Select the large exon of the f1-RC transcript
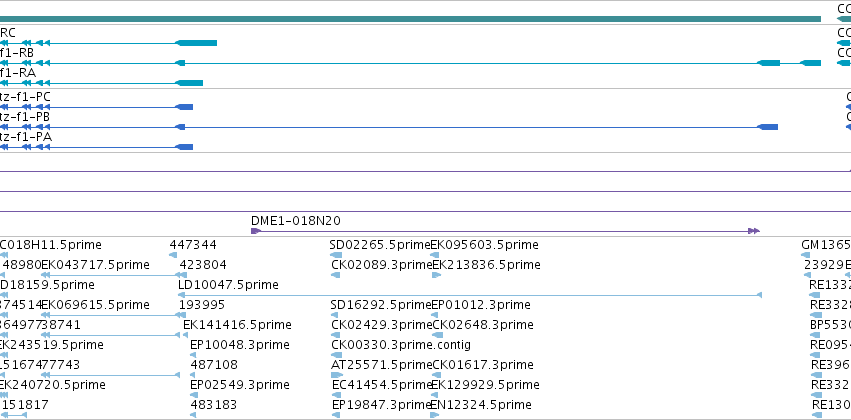Screen dimensions: 851x420 pos(196,43)
